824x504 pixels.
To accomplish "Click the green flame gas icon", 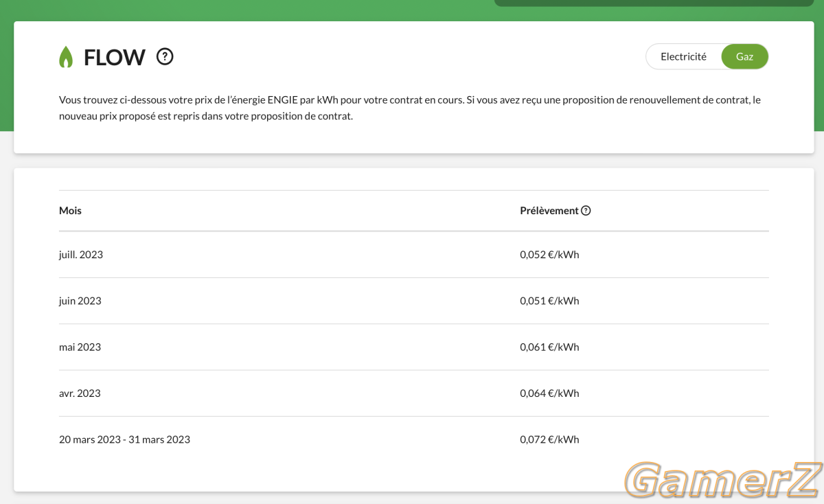I will point(66,57).
